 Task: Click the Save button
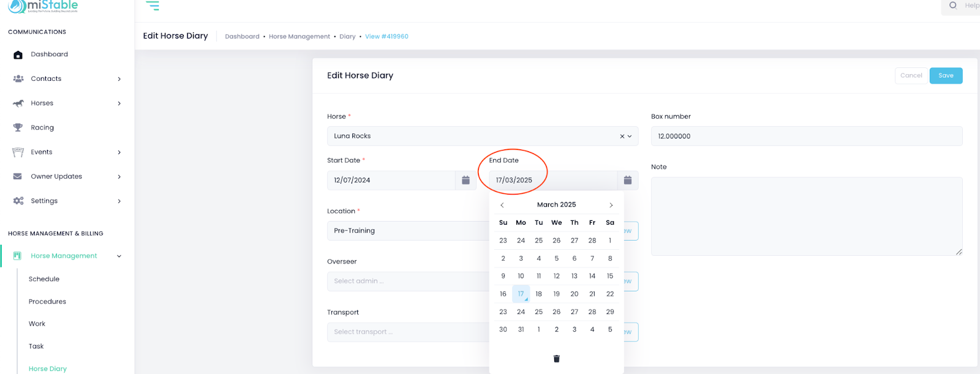click(946, 75)
